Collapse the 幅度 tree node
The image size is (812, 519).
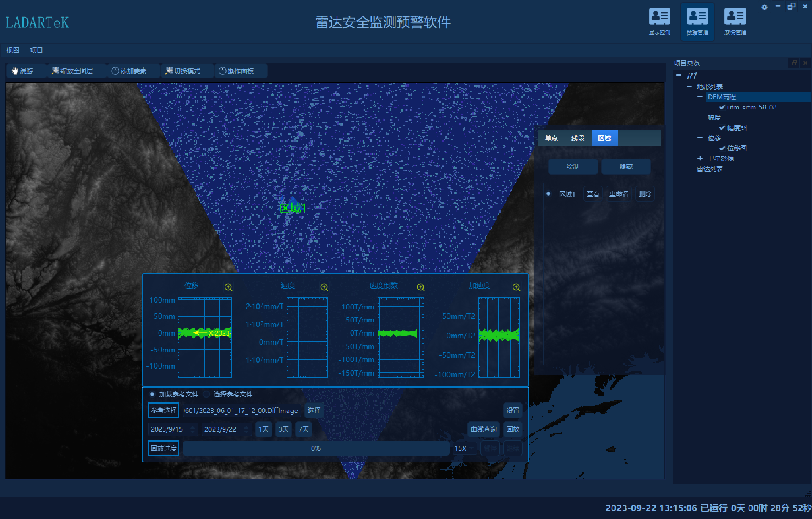click(x=700, y=117)
